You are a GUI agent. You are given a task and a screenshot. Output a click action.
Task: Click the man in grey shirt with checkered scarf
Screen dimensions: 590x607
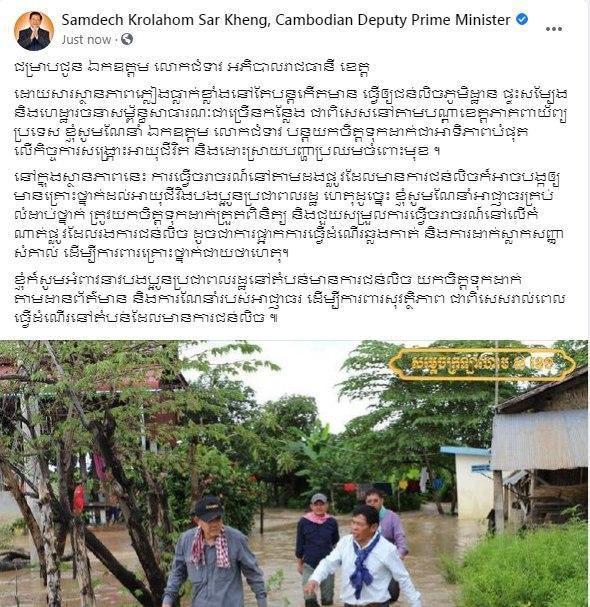pos(214,554)
